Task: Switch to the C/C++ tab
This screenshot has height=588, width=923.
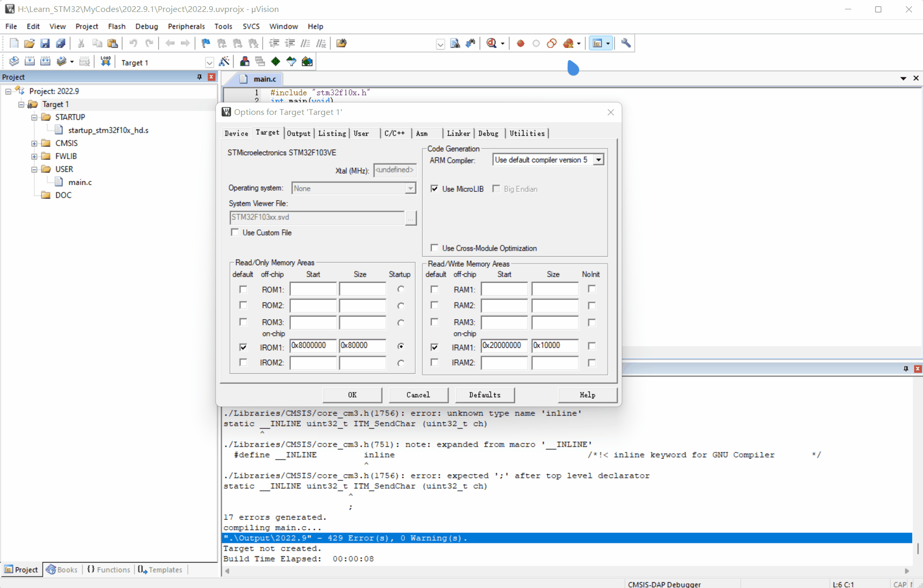Action: (395, 133)
